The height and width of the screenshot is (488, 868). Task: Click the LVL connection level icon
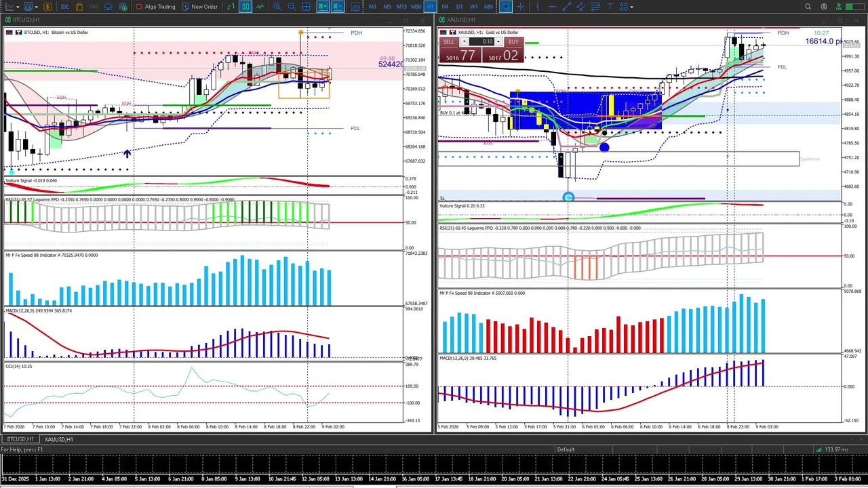(x=839, y=7)
